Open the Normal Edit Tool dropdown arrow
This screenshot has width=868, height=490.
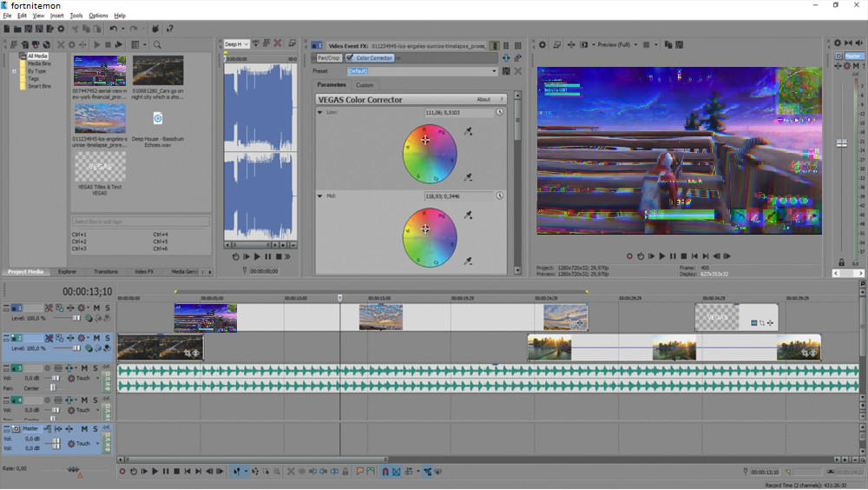pyautogui.click(x=246, y=472)
